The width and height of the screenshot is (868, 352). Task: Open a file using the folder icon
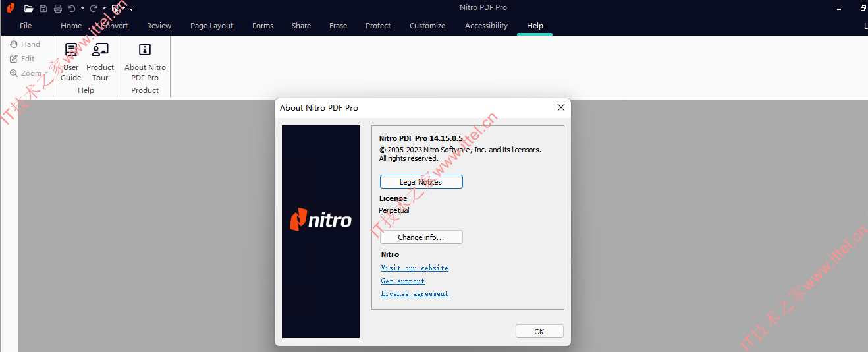tap(28, 8)
